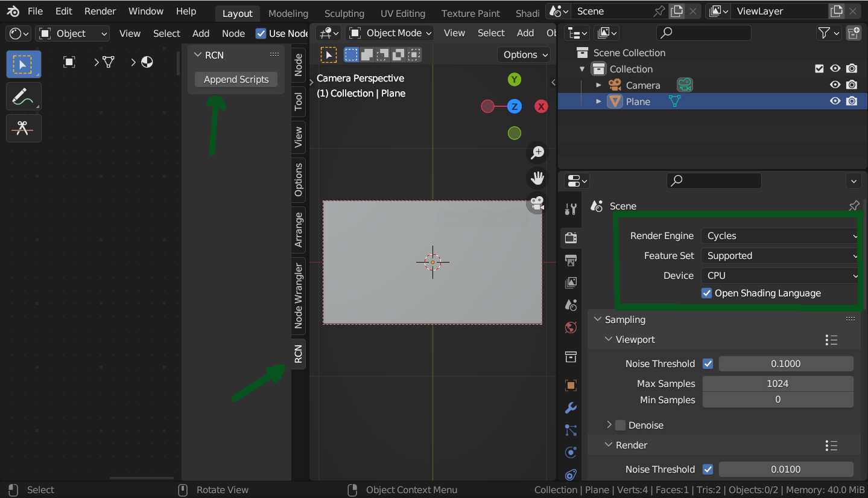Select the Cut Links scissors tool
868x498 pixels.
pyautogui.click(x=23, y=128)
